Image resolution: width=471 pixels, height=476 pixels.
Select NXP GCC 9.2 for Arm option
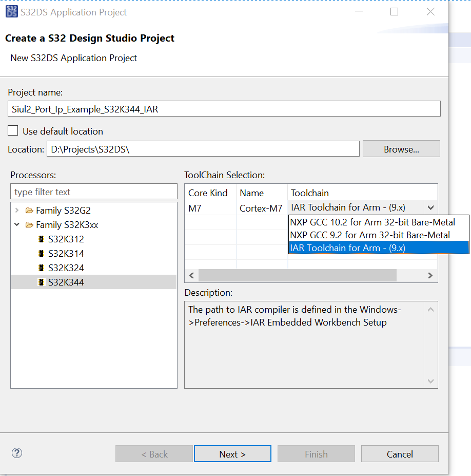(370, 235)
